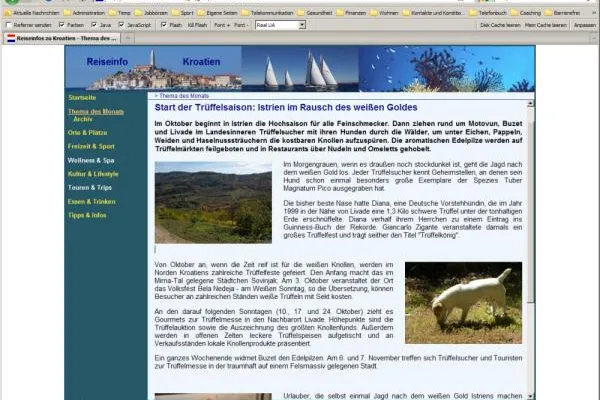
Task: Click the coral reef banner image
Action: 447,69
